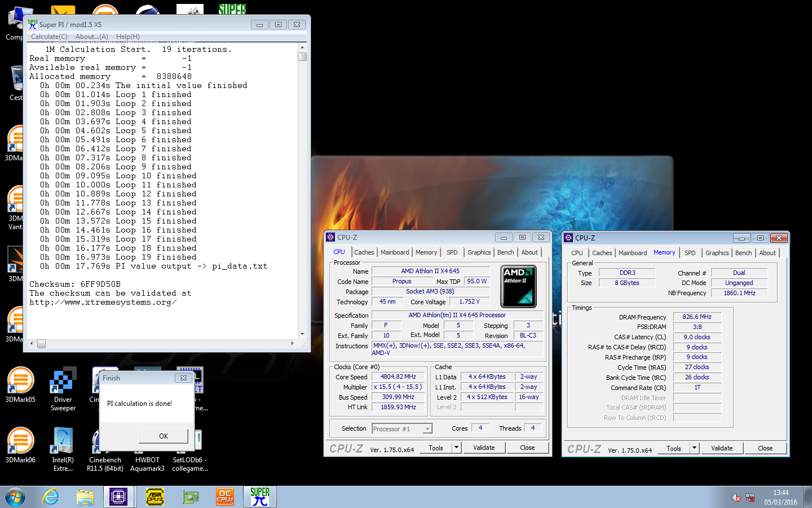
Task: Click the FSB:DRAM value 3:8
Action: click(697, 327)
